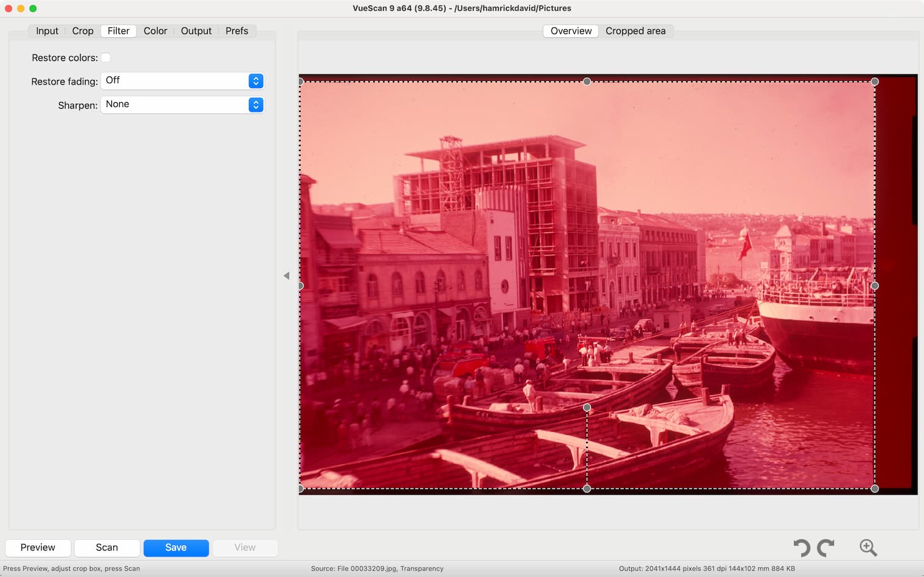Click the zoom magnifier icon

coord(868,548)
